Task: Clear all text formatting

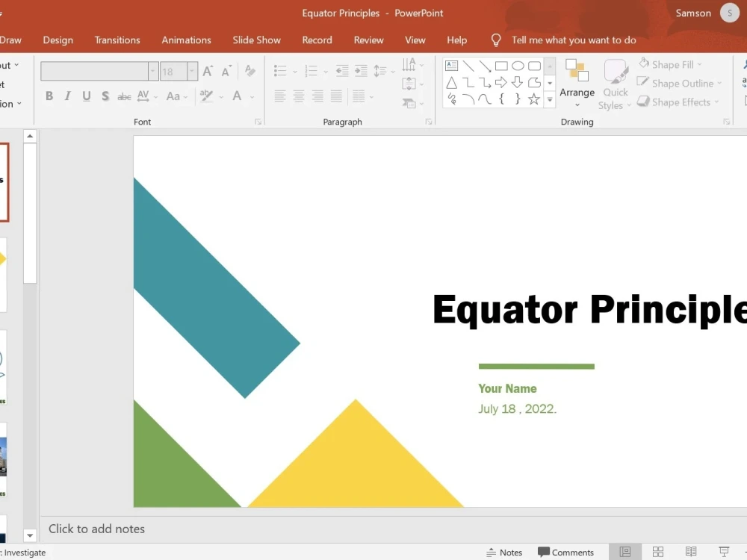Action: (249, 71)
